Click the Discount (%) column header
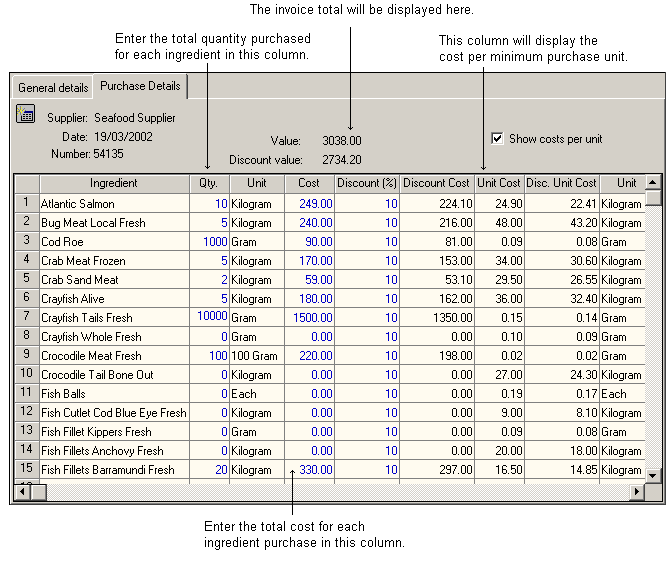670x563 pixels. point(367,183)
